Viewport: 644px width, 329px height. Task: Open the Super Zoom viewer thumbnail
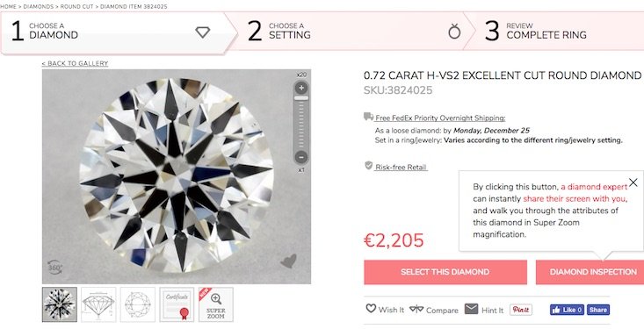click(216, 304)
